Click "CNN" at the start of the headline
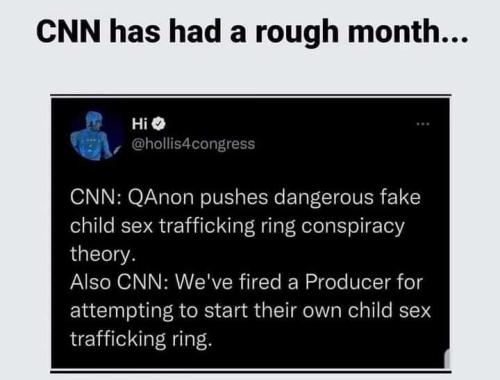The image size is (500, 380). (68, 31)
